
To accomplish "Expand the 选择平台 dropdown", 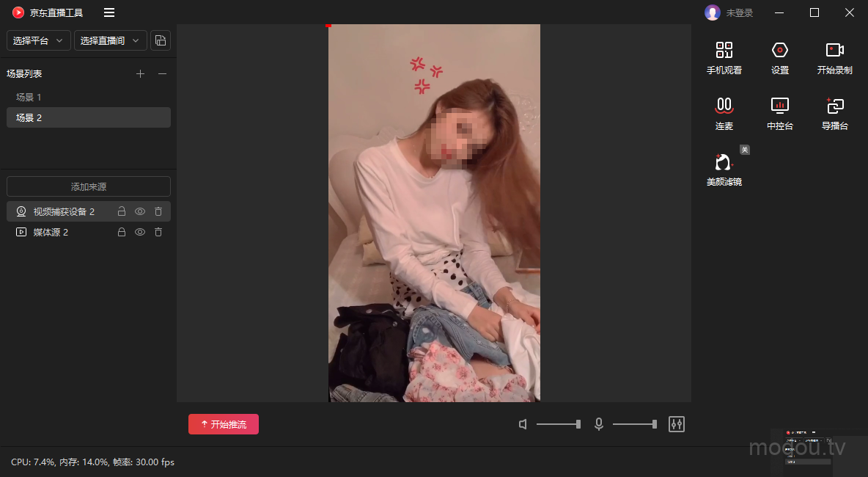I will pos(39,41).
